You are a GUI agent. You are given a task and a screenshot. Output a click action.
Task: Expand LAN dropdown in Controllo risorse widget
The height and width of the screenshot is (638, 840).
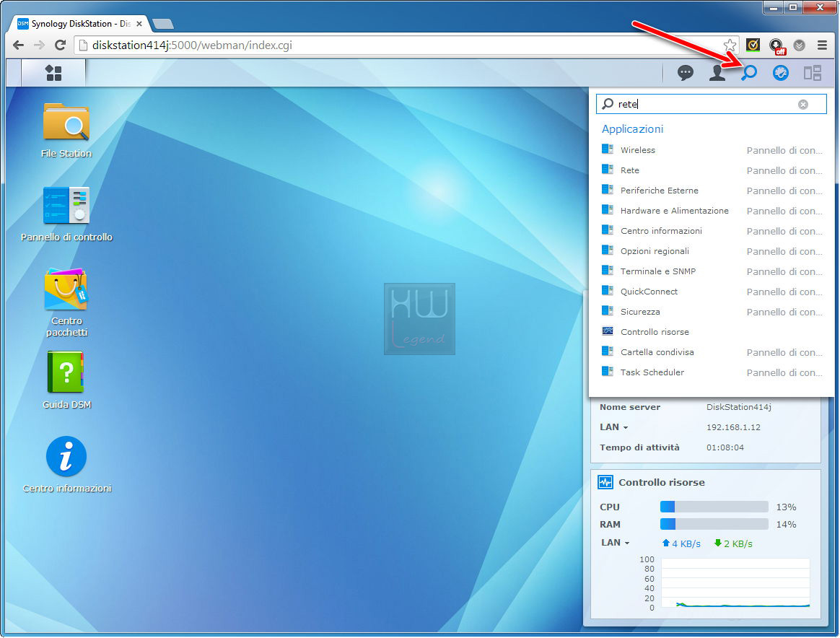coord(615,543)
